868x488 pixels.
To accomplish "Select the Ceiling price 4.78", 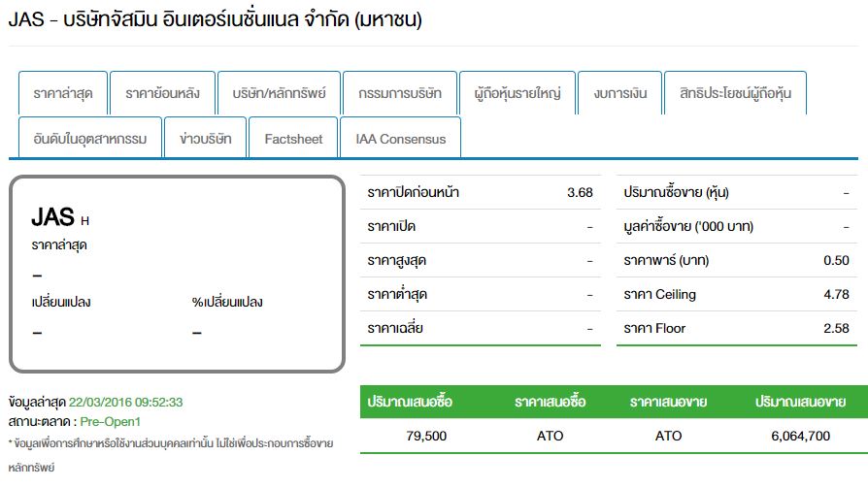I will pos(836,294).
